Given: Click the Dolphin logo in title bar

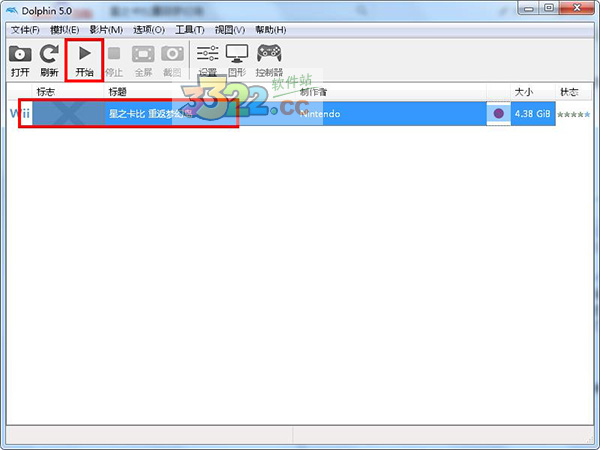Looking at the screenshot, I should [11, 11].
